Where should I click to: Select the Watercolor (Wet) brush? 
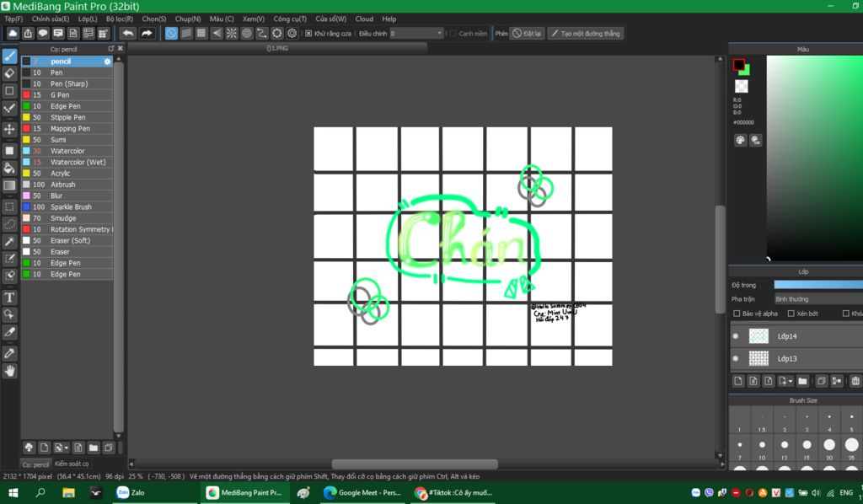tap(67, 163)
